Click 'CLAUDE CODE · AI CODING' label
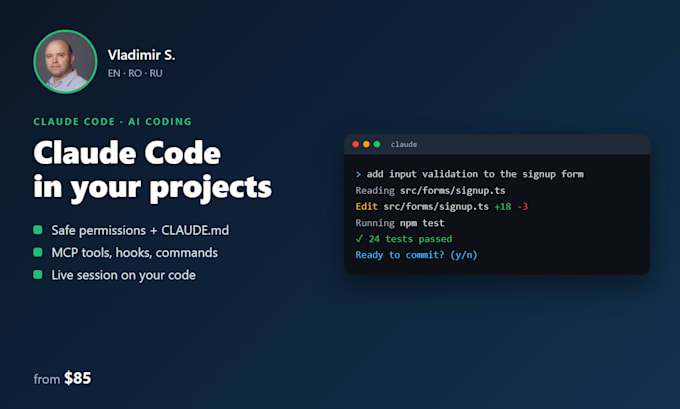This screenshot has width=680, height=409. tap(112, 121)
